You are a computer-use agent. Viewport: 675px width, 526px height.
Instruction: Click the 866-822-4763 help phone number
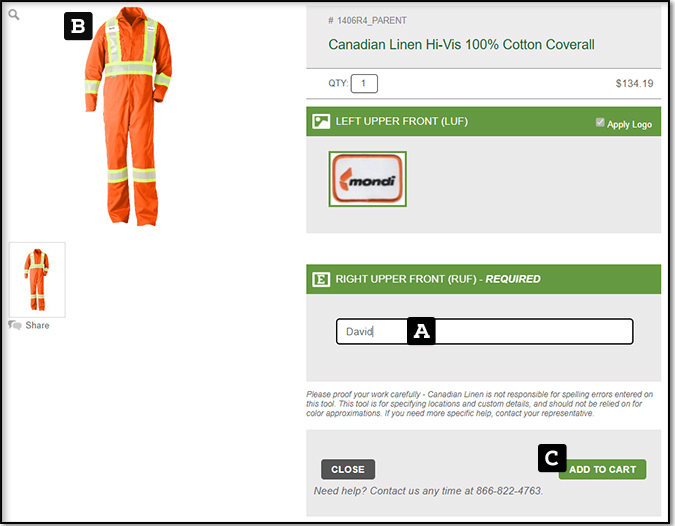coord(508,491)
